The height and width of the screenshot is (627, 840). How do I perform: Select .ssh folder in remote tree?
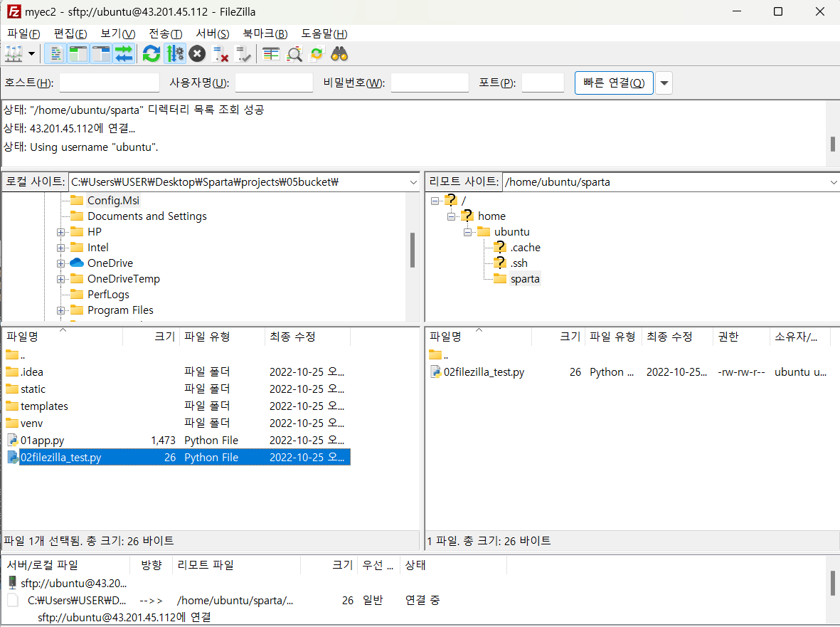click(x=519, y=263)
